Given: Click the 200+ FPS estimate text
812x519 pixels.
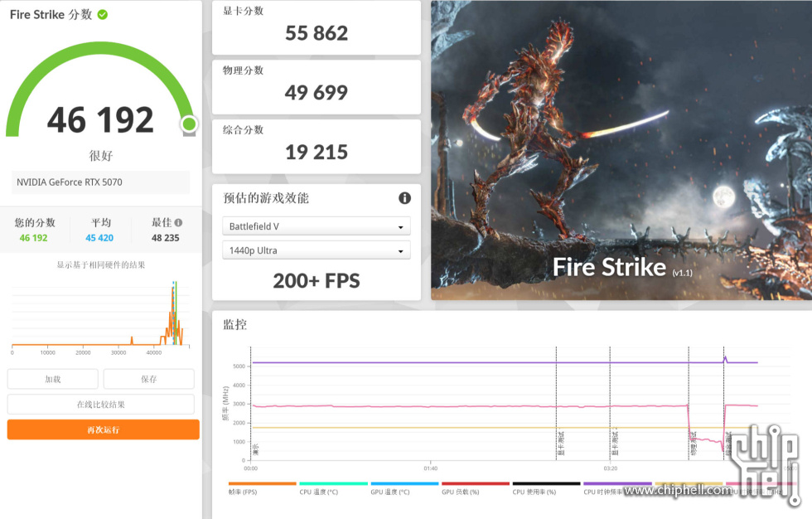Looking at the screenshot, I should [317, 281].
